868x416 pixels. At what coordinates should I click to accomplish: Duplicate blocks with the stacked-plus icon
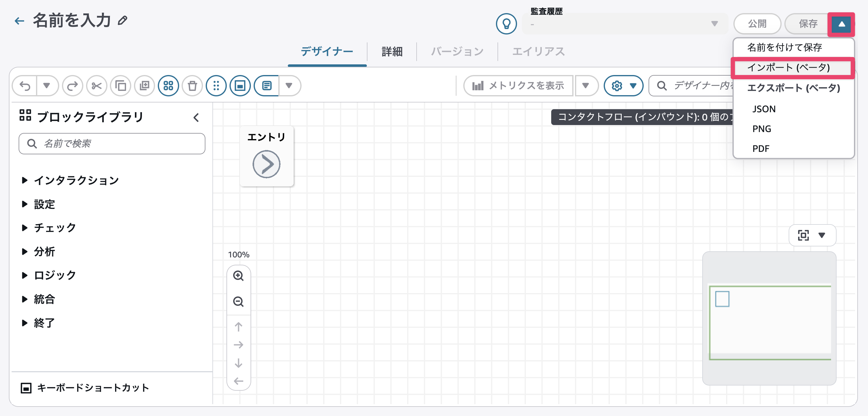(145, 86)
